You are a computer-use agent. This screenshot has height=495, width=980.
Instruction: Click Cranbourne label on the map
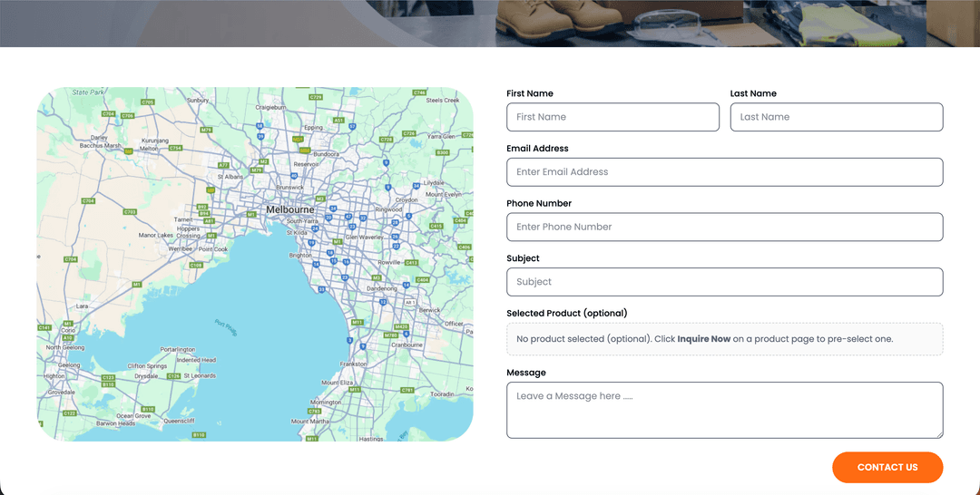click(x=407, y=345)
